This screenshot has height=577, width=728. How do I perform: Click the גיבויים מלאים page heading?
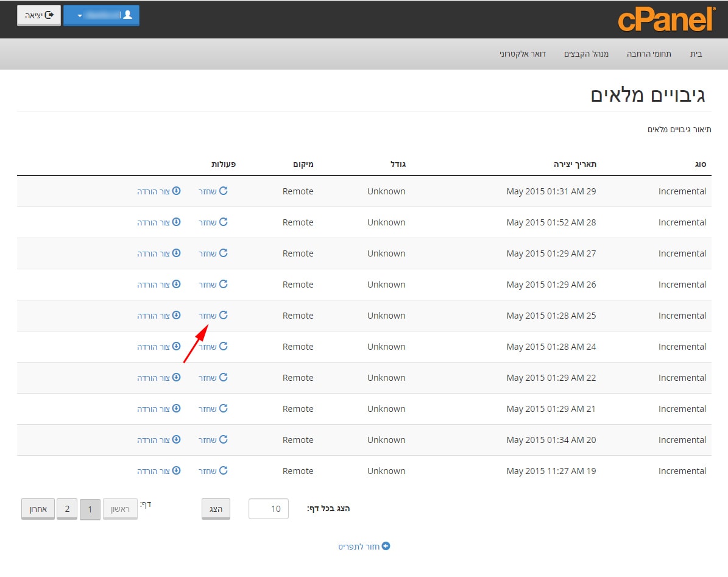tap(648, 95)
